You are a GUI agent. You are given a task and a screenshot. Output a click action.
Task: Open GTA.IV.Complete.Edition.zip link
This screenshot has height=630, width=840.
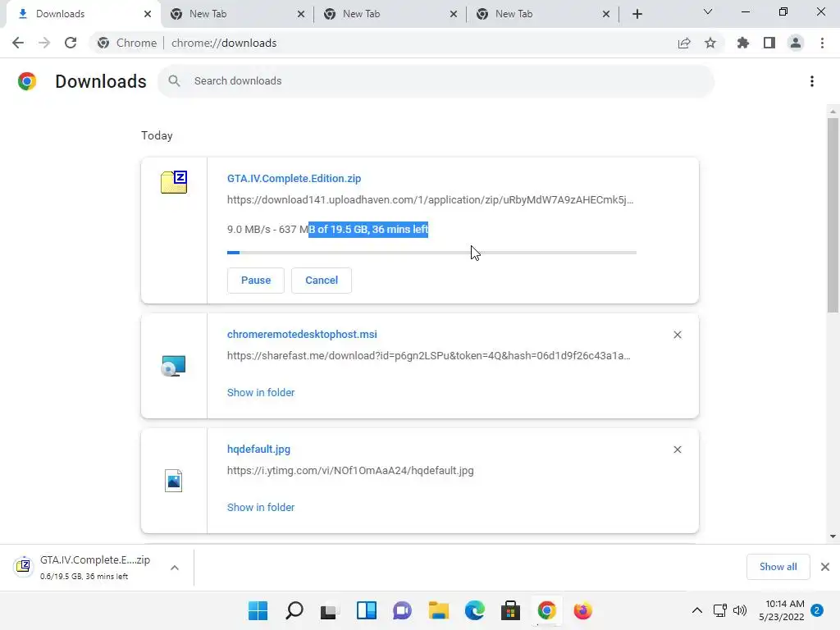294,178
